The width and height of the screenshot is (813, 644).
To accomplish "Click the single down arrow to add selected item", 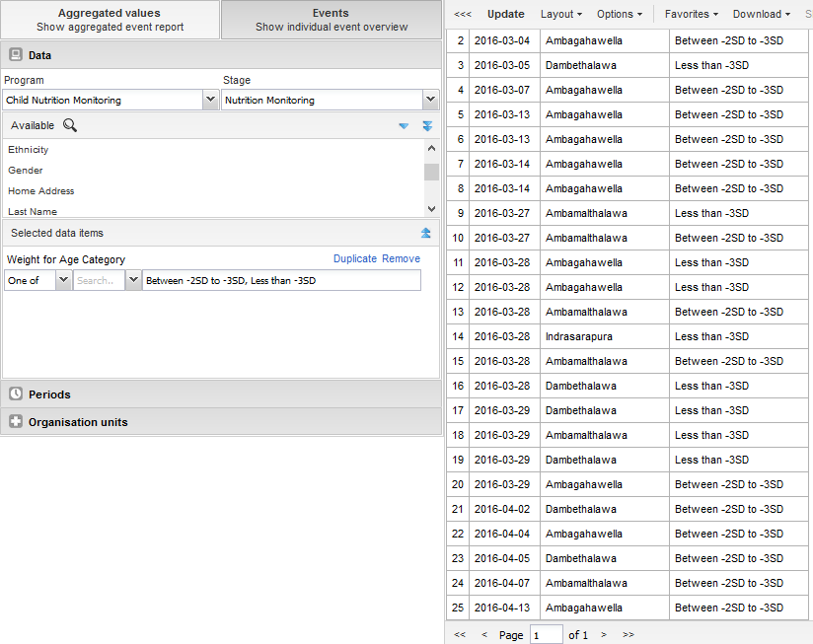I will (403, 126).
